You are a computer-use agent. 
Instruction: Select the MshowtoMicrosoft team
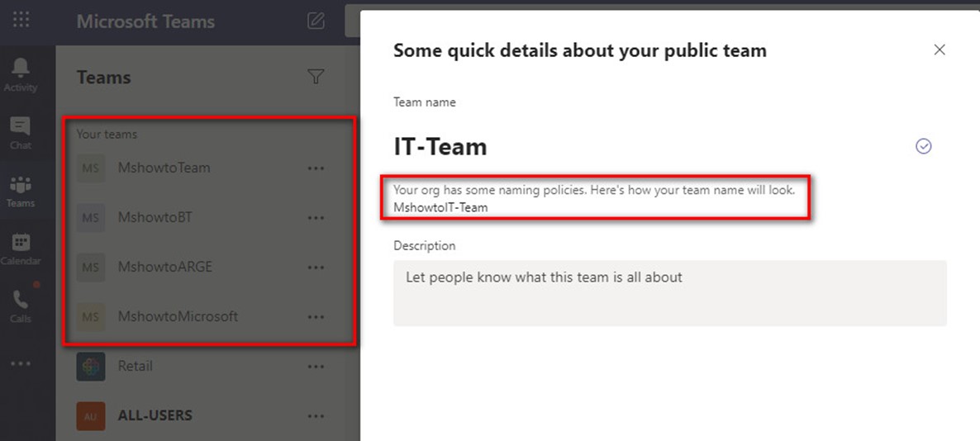[x=178, y=316]
